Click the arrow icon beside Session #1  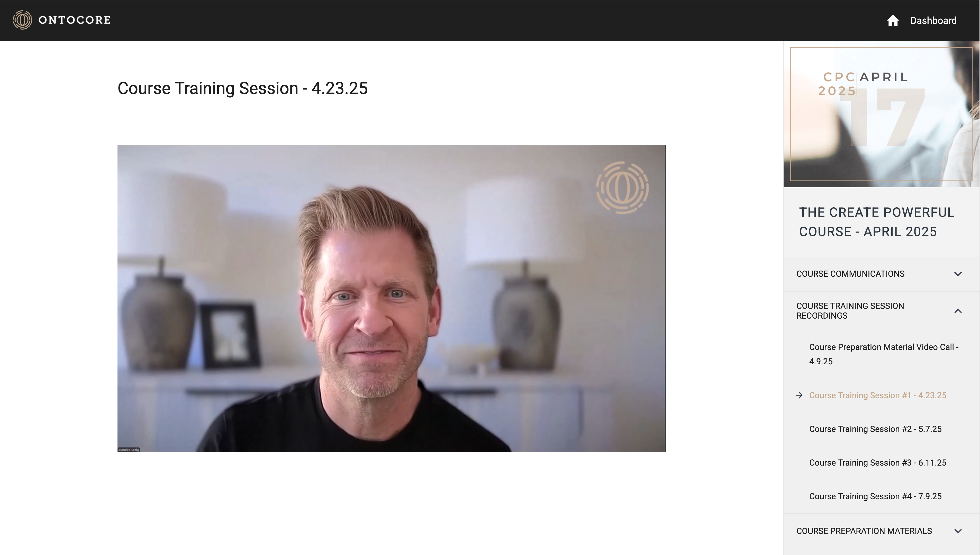(799, 395)
